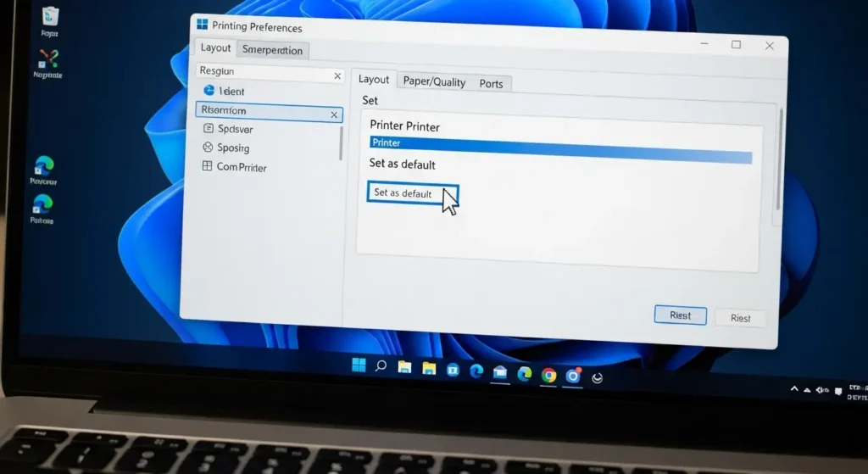This screenshot has height=474, width=868.
Task: Open the Patons desktop shortcut
Action: click(x=42, y=209)
